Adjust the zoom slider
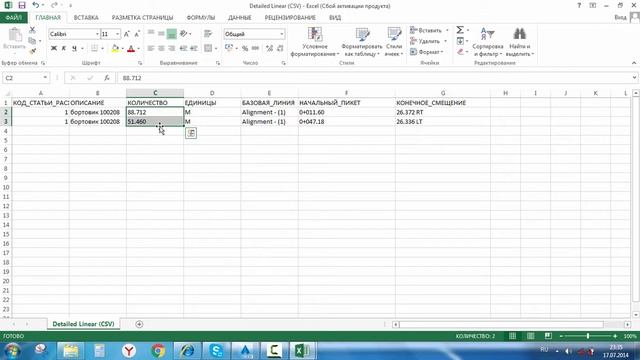640x360 pixels. tap(588, 336)
